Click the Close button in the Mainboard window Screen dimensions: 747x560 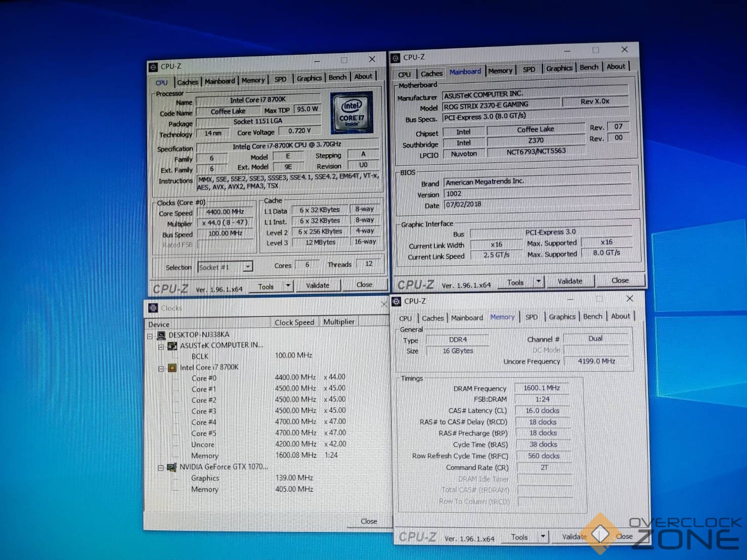pyautogui.click(x=620, y=280)
